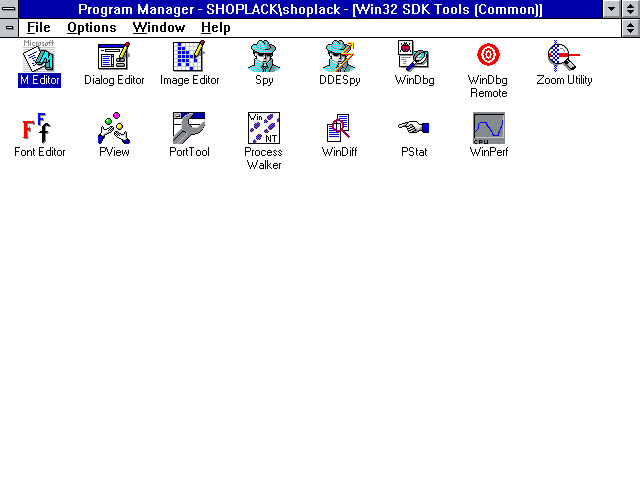Viewport: 640px width, 480px height.
Task: Select the Spy detective icon
Action: [264, 56]
